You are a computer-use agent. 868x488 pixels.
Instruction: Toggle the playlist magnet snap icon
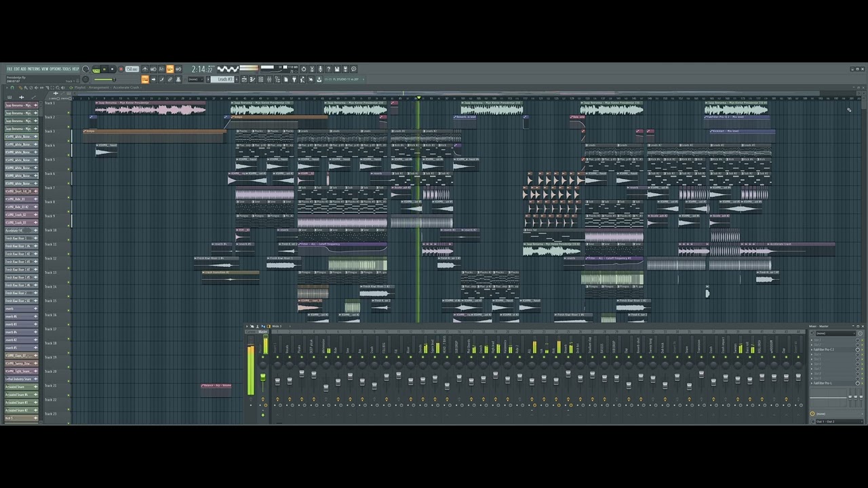tap(12, 87)
